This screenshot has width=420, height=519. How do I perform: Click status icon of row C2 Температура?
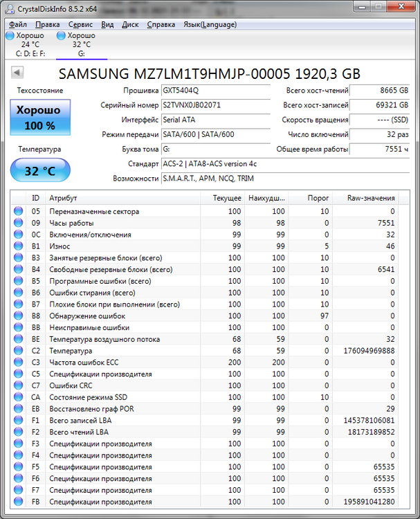click(18, 351)
